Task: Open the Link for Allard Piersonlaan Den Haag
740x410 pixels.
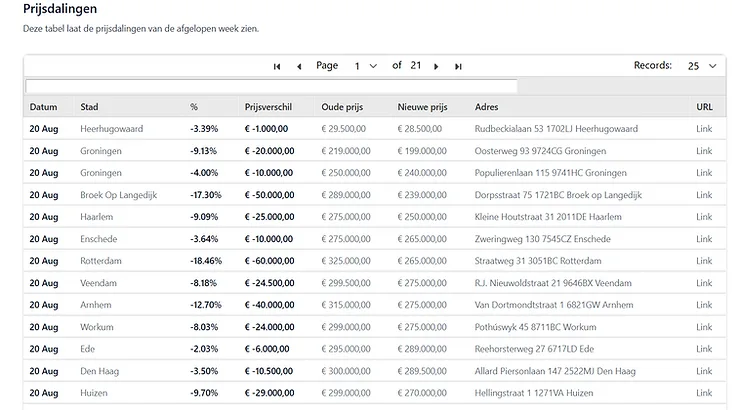Action: 704,371
